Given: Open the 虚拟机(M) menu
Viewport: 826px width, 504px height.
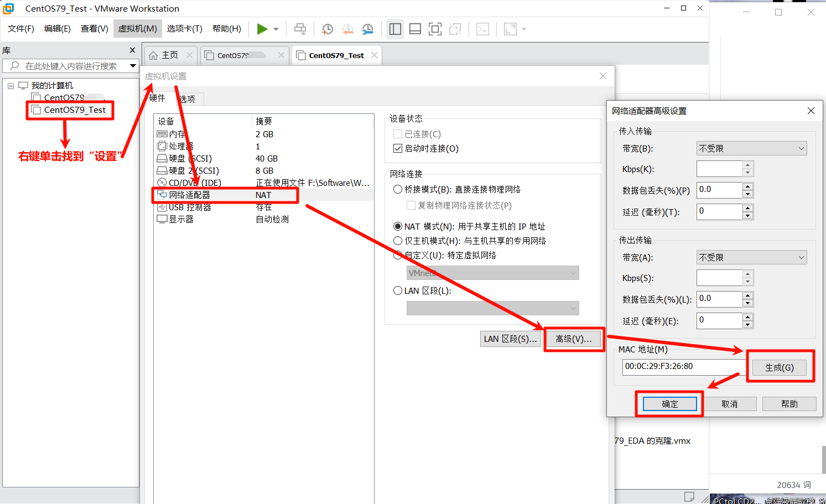Looking at the screenshot, I should coord(137,29).
